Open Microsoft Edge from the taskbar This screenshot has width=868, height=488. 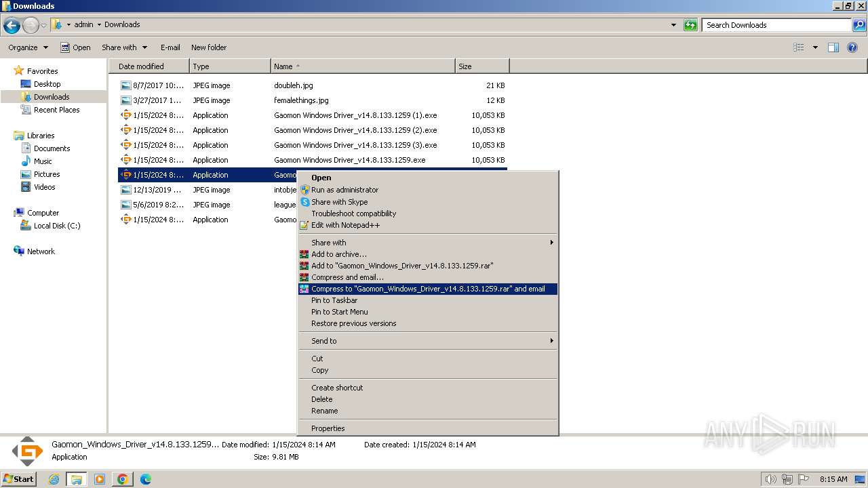(146, 479)
